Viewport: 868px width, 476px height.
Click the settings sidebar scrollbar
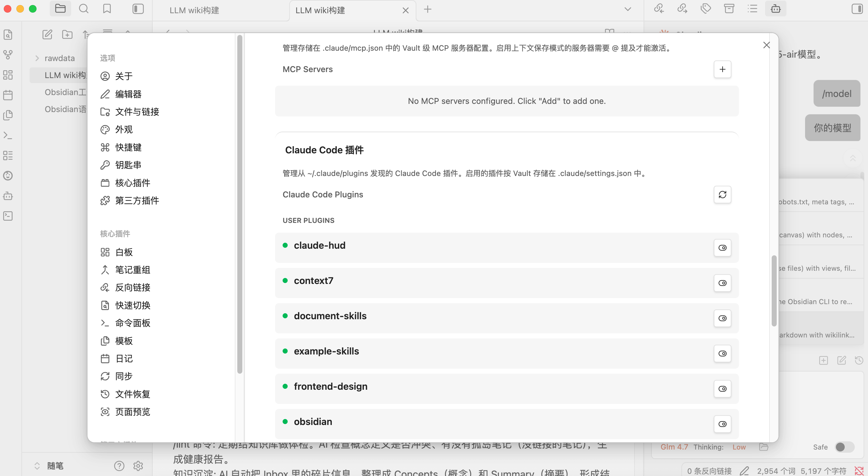click(x=240, y=204)
